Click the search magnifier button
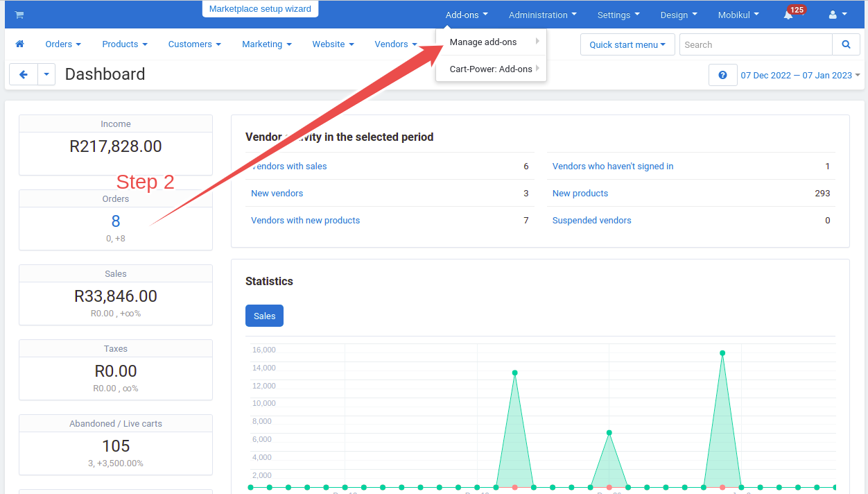 tap(846, 44)
